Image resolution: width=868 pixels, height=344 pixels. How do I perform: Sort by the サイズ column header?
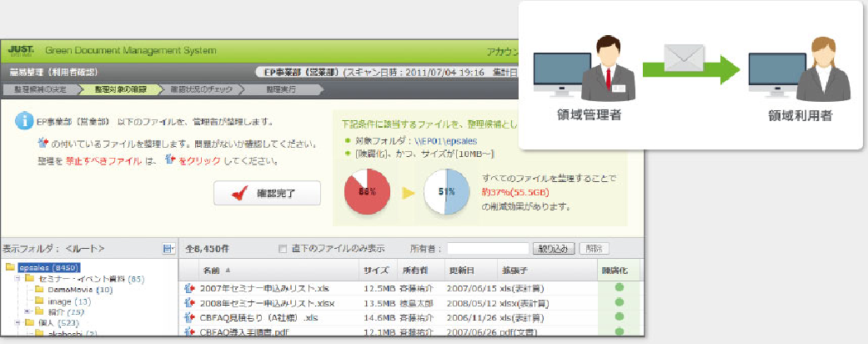click(x=378, y=271)
